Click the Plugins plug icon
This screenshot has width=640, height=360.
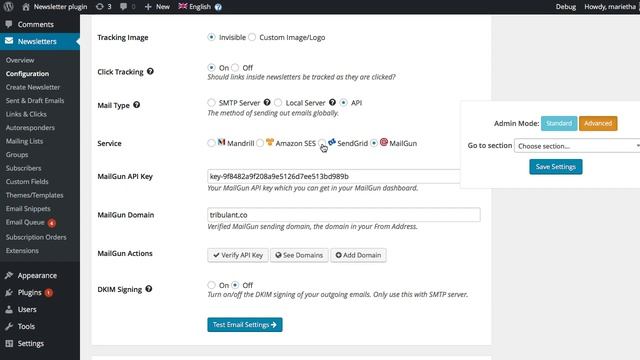(9, 292)
